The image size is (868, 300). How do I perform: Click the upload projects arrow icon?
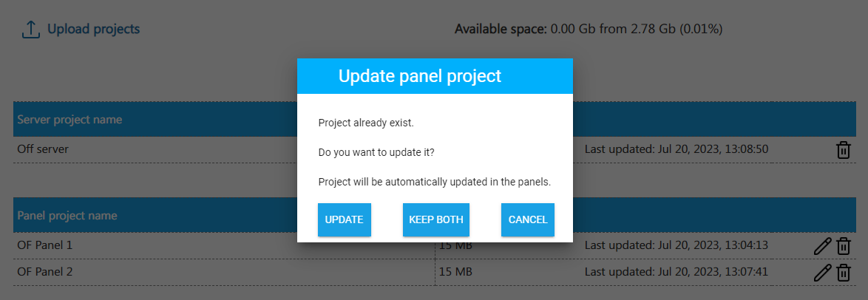click(30, 30)
